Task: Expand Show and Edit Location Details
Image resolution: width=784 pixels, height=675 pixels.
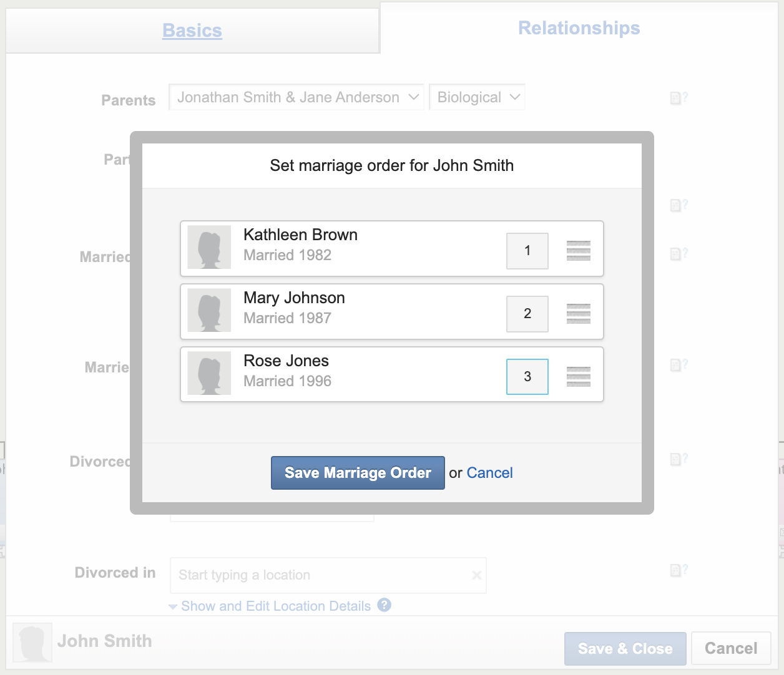Action: pyautogui.click(x=275, y=605)
